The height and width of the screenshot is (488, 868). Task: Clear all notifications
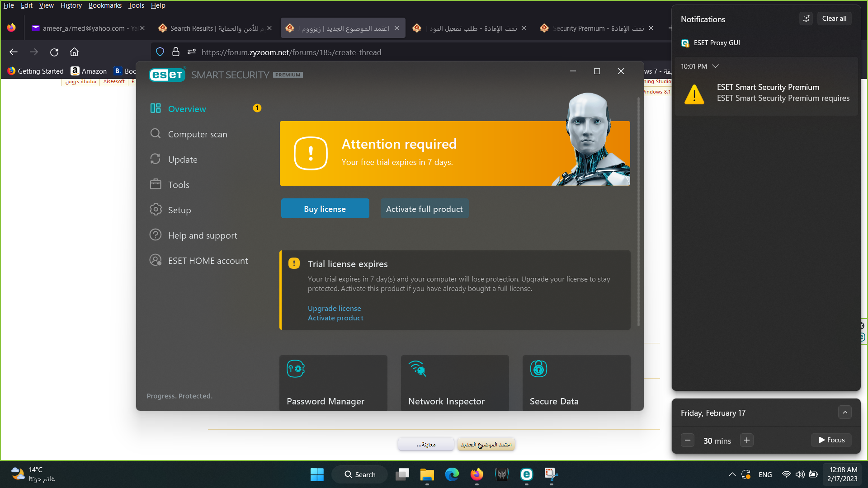tap(834, 19)
